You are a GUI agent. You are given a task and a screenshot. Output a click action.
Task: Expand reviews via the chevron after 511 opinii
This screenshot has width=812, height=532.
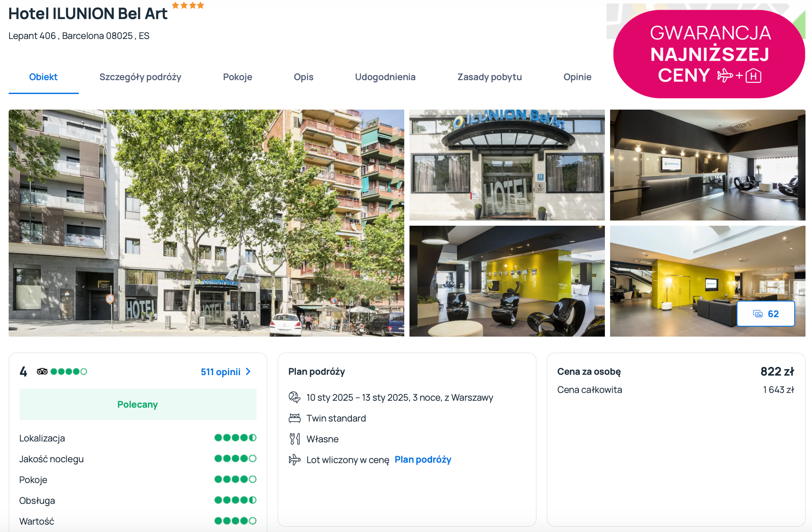coord(248,372)
